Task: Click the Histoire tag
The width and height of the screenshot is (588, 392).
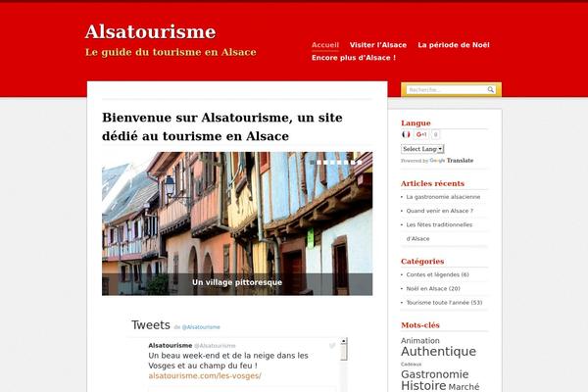Action: click(x=423, y=385)
